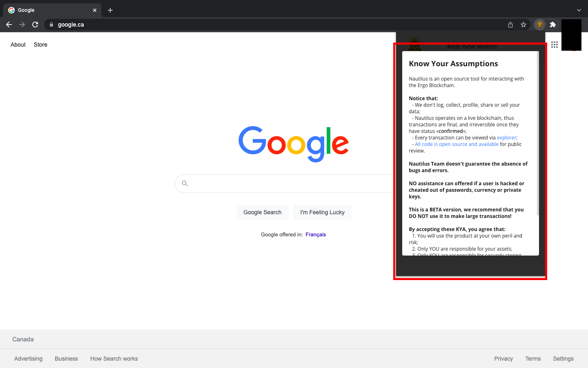
Task: View site info via the lock icon
Action: 51,25
